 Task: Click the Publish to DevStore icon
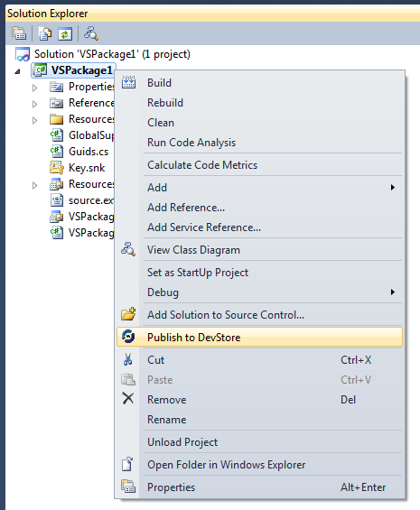coord(128,337)
